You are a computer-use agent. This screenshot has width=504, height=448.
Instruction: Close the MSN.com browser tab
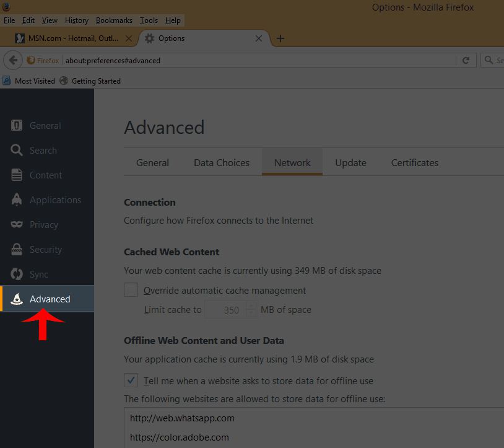tap(129, 38)
